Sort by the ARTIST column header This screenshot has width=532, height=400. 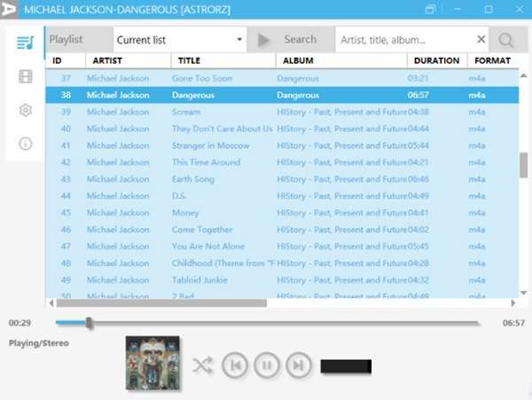pyautogui.click(x=129, y=60)
